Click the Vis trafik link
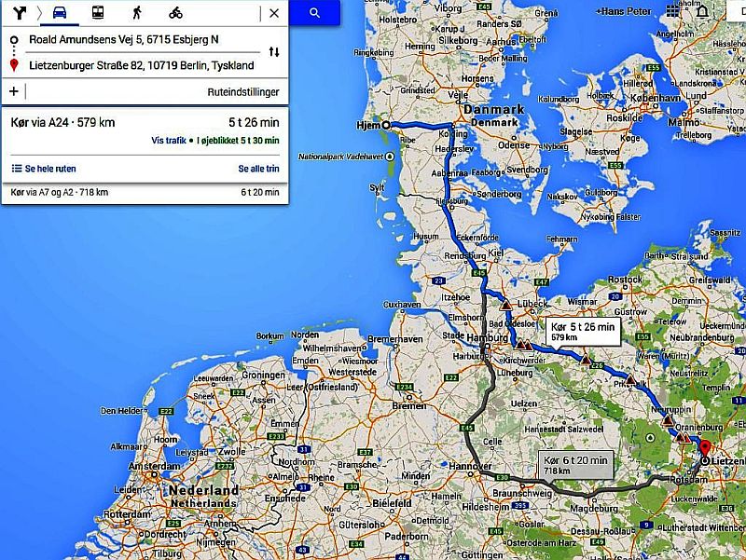 [x=169, y=141]
